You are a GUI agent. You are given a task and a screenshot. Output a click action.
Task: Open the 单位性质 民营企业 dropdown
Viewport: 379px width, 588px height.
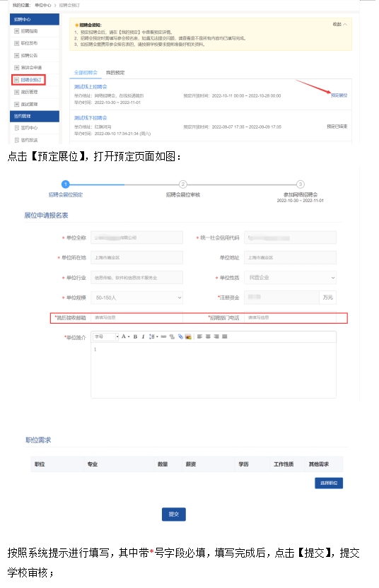click(290, 278)
